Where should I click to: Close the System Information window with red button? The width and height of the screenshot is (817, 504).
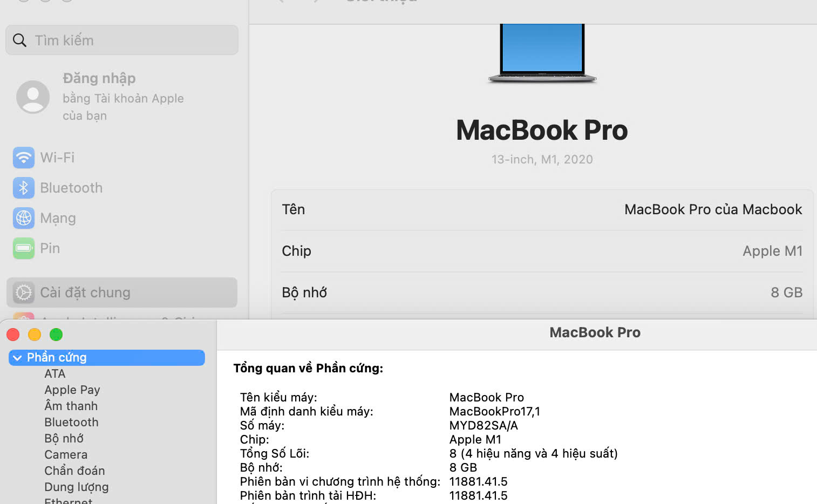click(x=13, y=335)
